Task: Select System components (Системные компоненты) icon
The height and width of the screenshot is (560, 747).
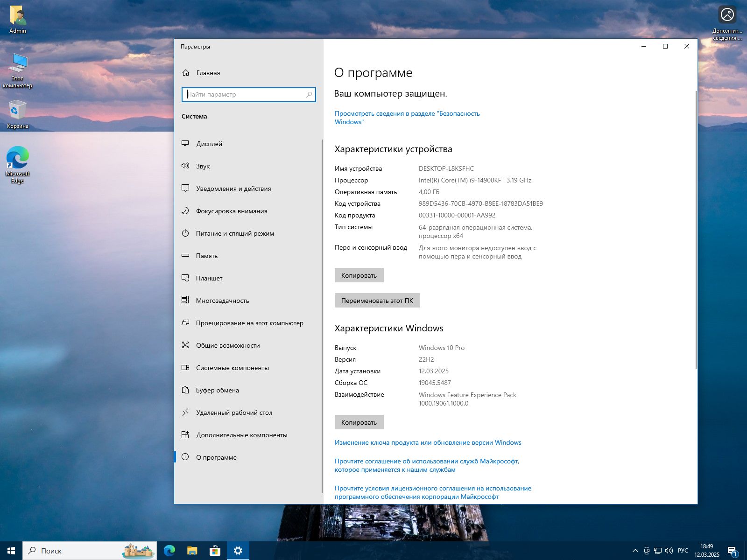Action: (x=185, y=367)
